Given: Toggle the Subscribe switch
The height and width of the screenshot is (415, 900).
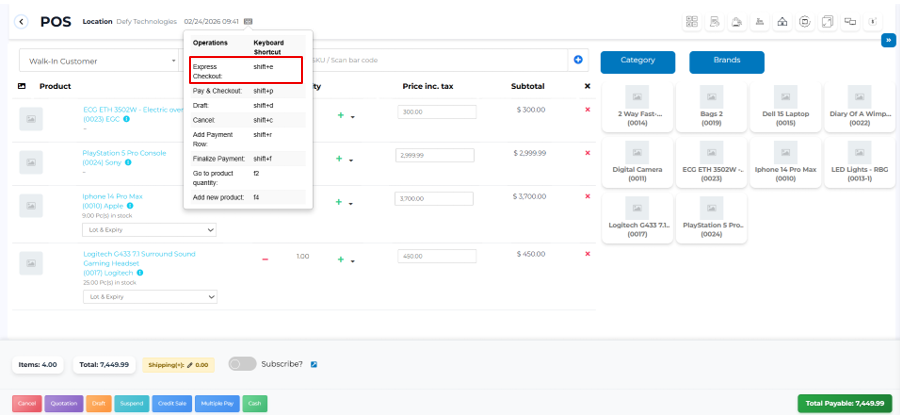Looking at the screenshot, I should click(x=242, y=364).
